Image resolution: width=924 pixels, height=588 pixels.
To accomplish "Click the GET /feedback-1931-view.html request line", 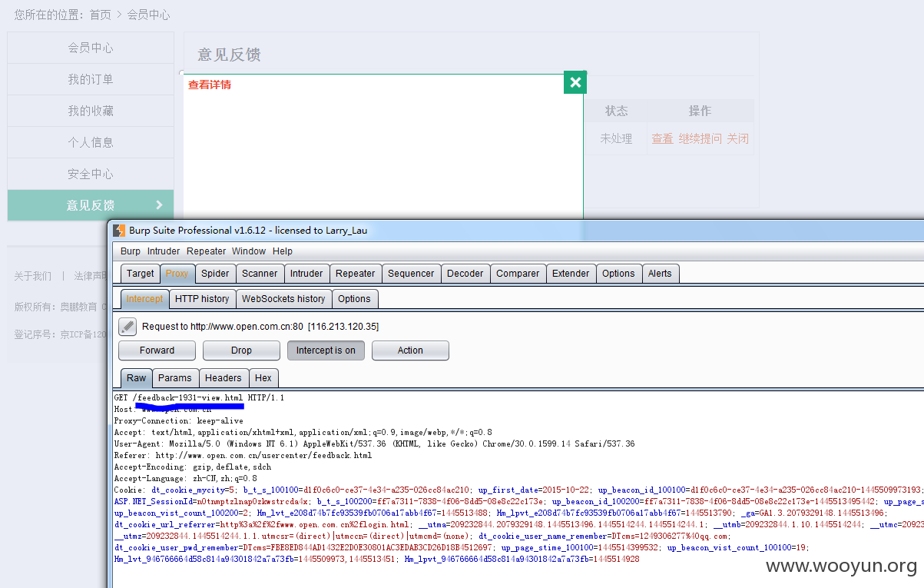I will (199, 397).
